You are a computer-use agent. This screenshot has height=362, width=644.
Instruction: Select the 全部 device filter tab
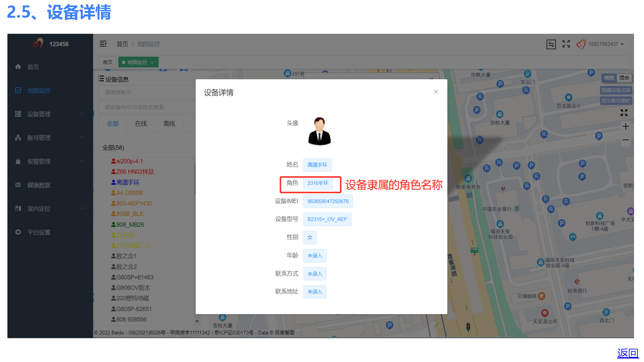coord(113,124)
